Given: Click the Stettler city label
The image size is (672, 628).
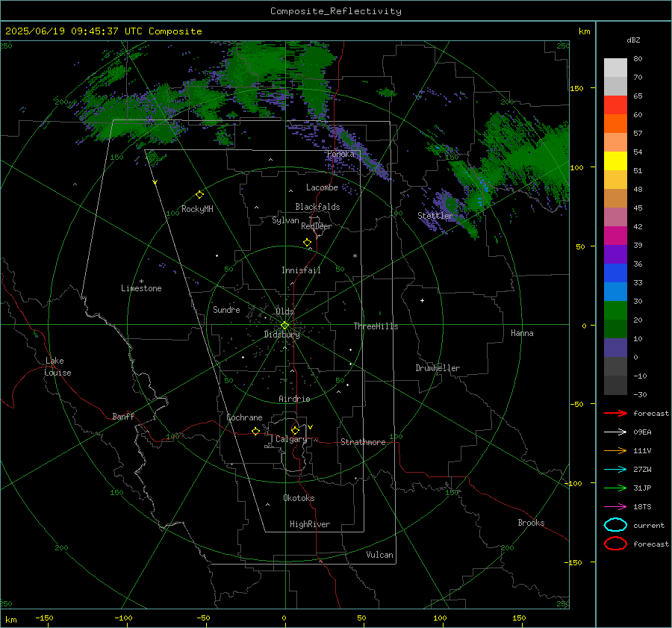Looking at the screenshot, I should click(x=435, y=216).
